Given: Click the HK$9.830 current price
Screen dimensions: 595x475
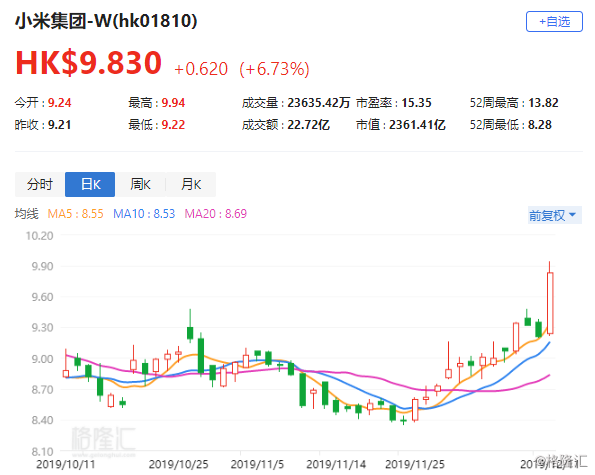Looking at the screenshot, I should 88,63.
